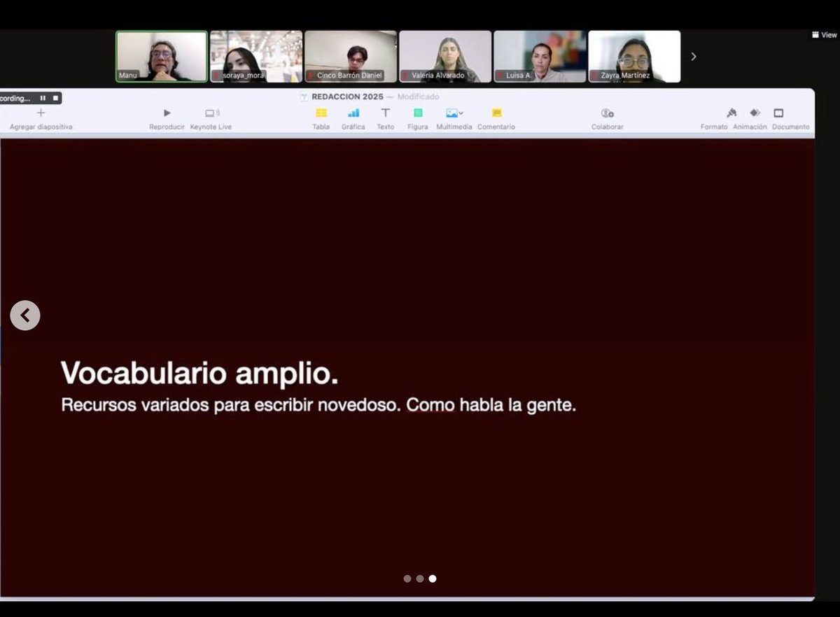
Task: Pause the recording
Action: pyautogui.click(x=43, y=99)
